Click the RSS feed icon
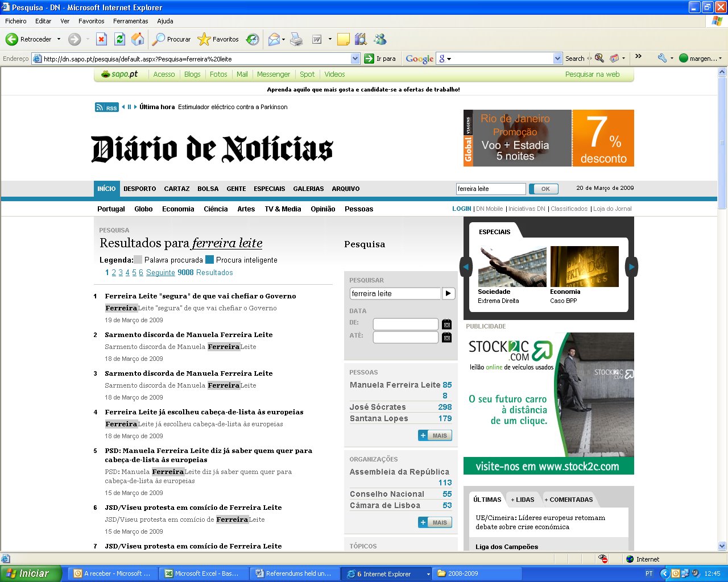Viewport: 728px width, 582px height. pyautogui.click(x=107, y=107)
